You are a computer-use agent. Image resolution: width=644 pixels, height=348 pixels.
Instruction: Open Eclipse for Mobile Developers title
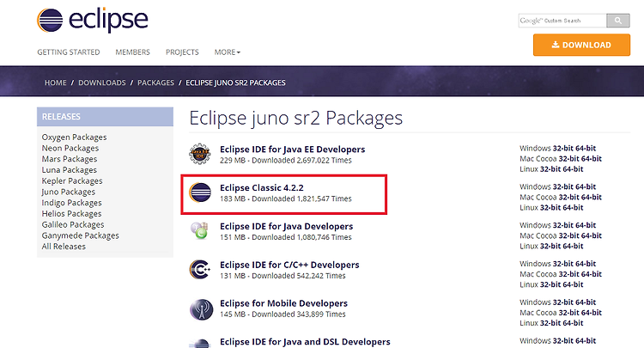pyautogui.click(x=284, y=303)
